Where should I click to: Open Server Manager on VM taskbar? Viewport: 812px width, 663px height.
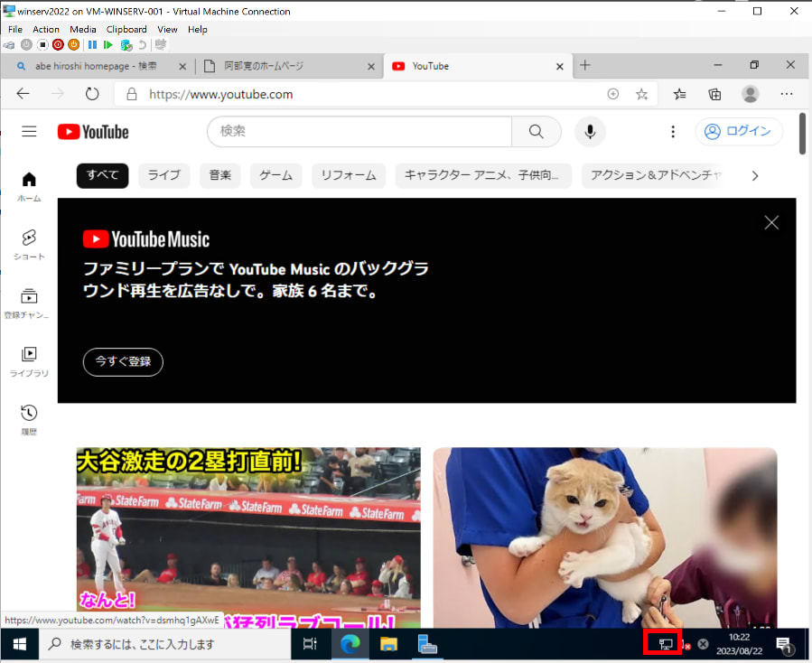click(427, 644)
